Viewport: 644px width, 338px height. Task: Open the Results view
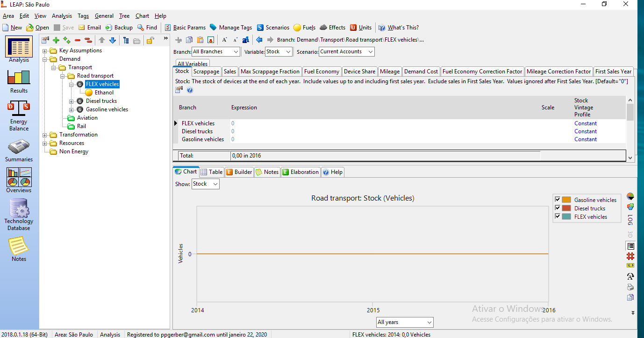[x=19, y=80]
